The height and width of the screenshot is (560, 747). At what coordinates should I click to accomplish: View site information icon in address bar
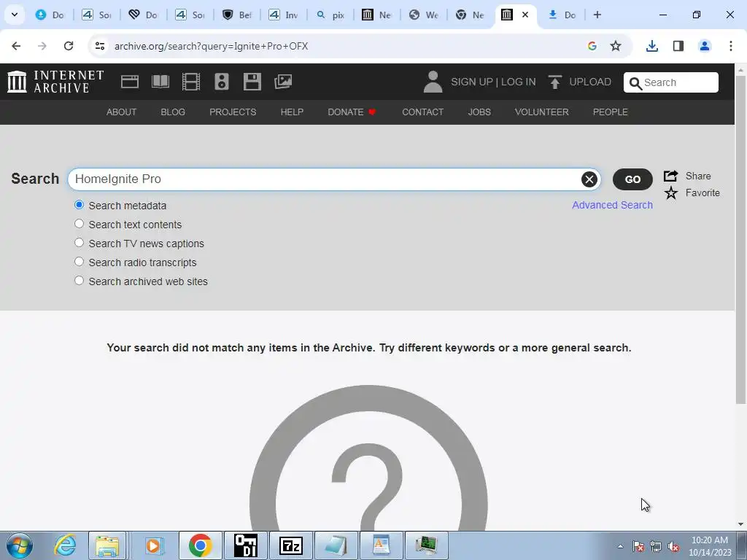coord(99,46)
